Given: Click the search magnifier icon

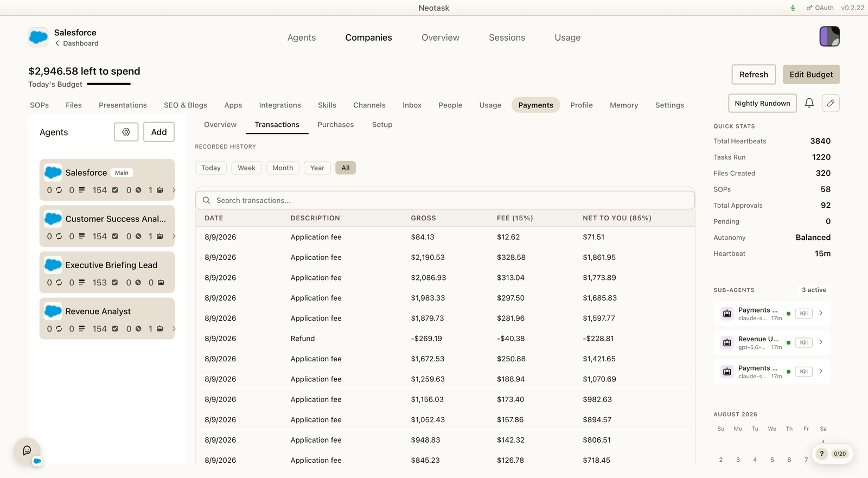Looking at the screenshot, I should [206, 200].
